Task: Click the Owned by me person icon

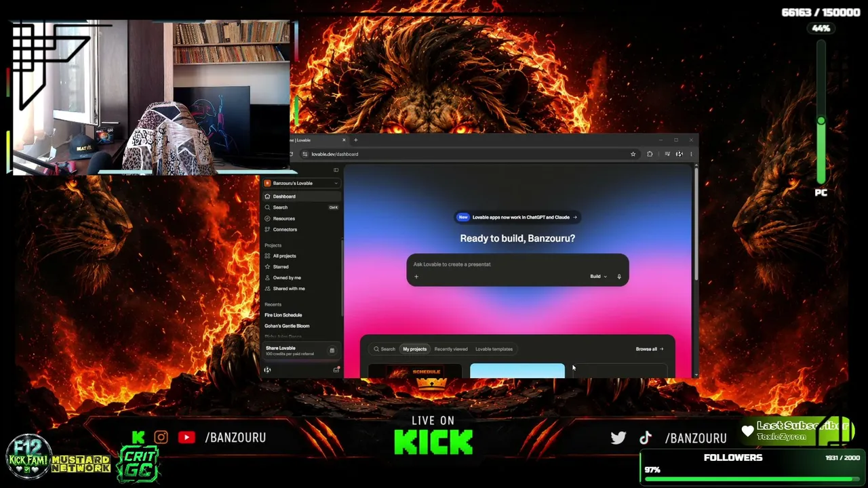Action: pos(267,278)
